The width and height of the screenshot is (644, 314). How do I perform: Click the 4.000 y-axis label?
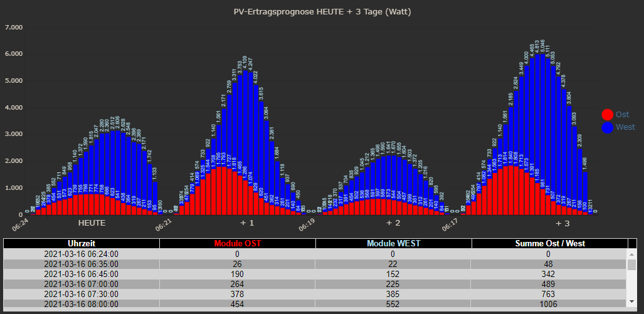click(14, 108)
